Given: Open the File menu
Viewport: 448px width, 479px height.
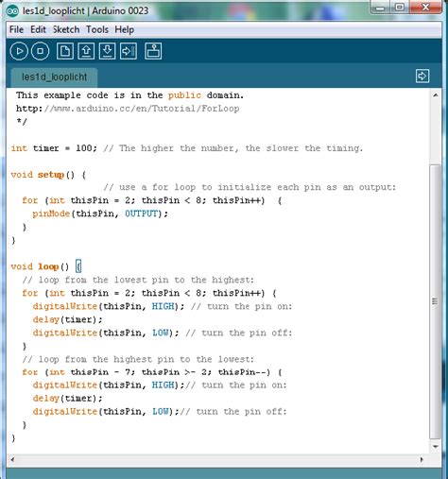Looking at the screenshot, I should pyautogui.click(x=16, y=29).
